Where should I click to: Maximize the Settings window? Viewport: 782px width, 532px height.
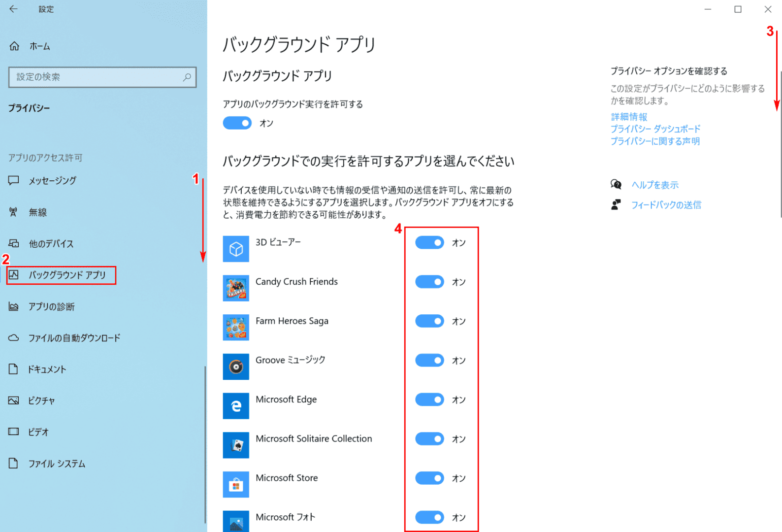(738, 9)
